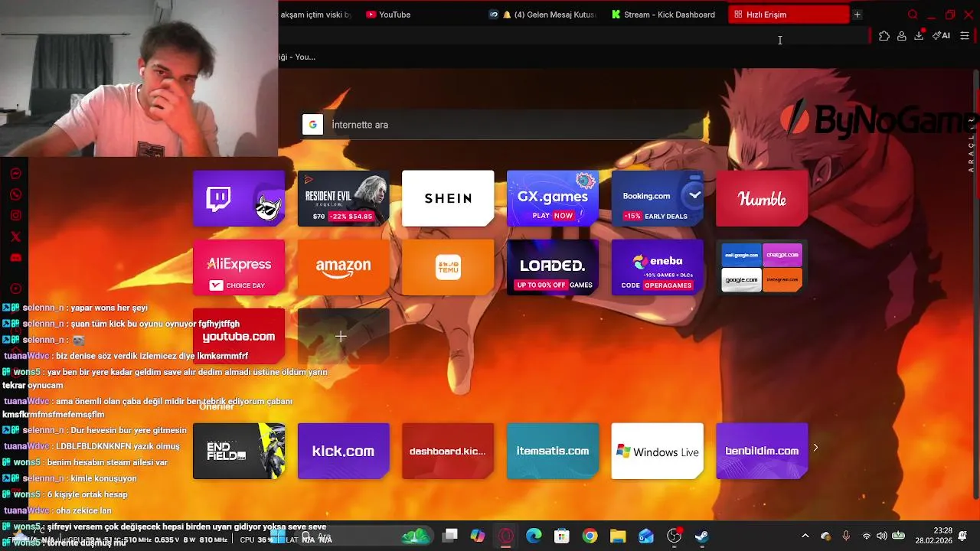Open the speed dial folder with four sites
Screen dimensions: 980x551
coord(762,267)
